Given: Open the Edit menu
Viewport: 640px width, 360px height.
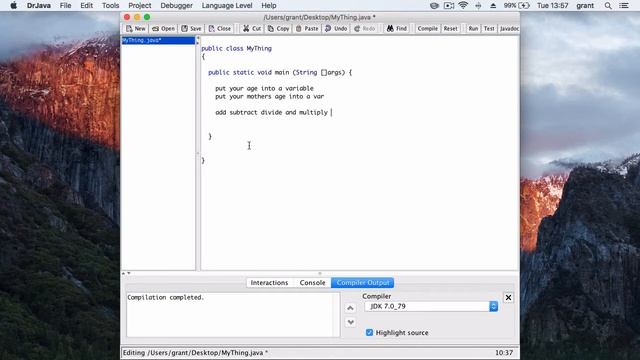Looking at the screenshot, I should click(87, 5).
